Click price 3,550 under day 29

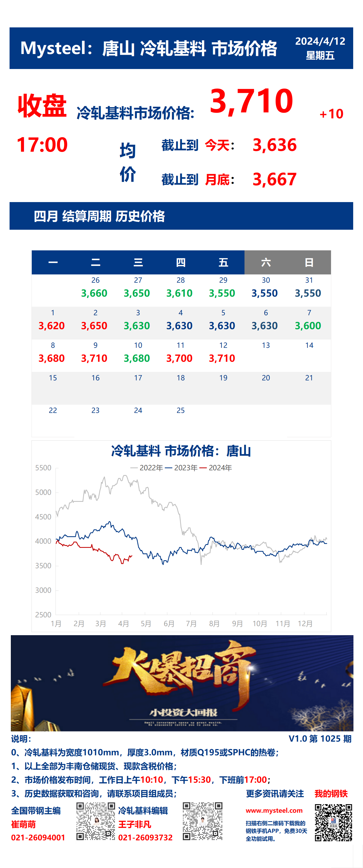(222, 293)
